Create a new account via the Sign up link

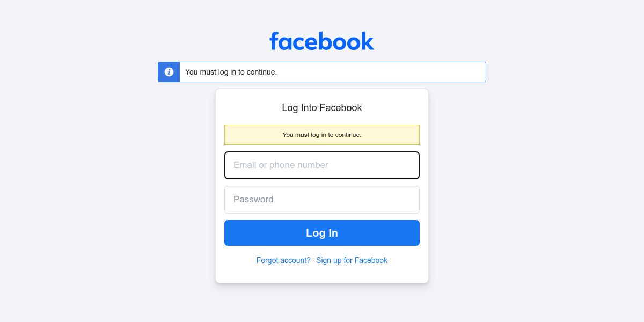352,260
